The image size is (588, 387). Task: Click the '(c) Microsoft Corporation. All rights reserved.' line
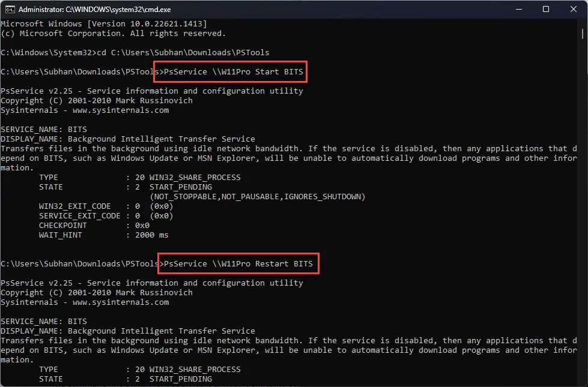114,34
